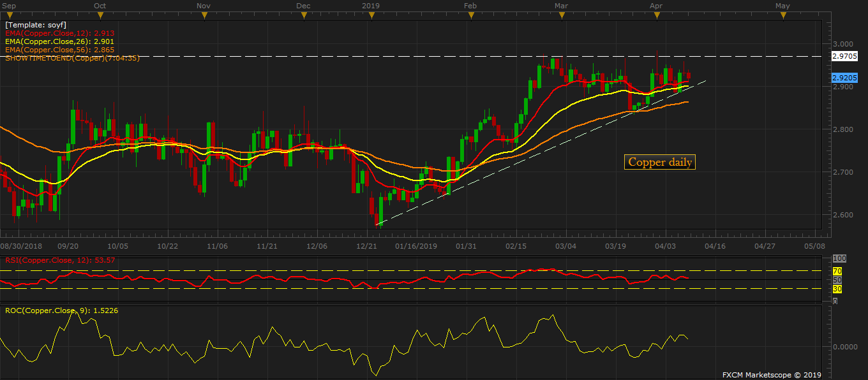Click the Mar month marker triangle
868x380 pixels.
pyautogui.click(x=561, y=15)
